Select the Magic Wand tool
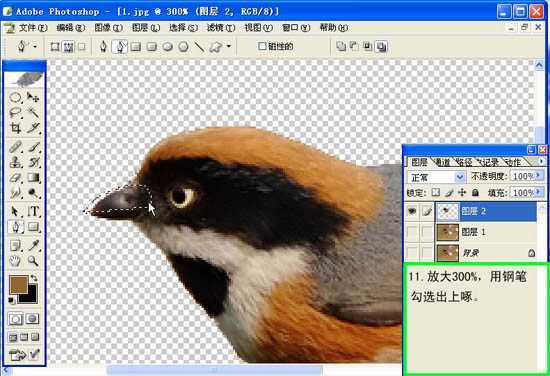This screenshot has width=550, height=376. tap(33, 113)
